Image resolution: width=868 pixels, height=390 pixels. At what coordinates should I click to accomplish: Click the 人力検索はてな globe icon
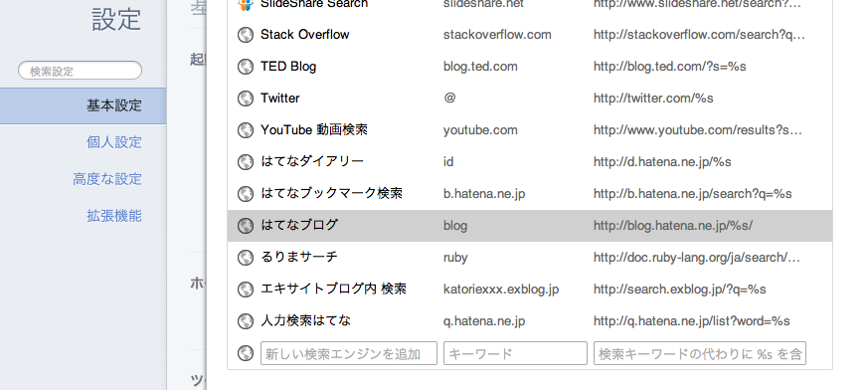click(246, 321)
